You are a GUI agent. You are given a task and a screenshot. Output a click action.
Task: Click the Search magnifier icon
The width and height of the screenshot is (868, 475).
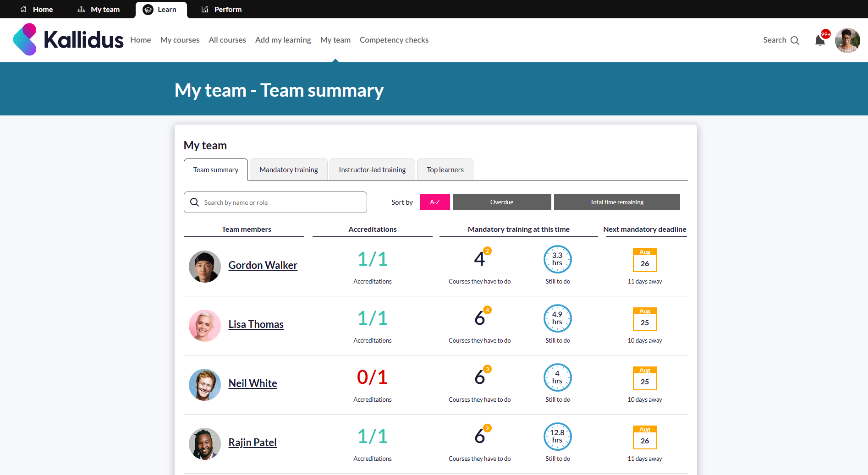tap(796, 40)
